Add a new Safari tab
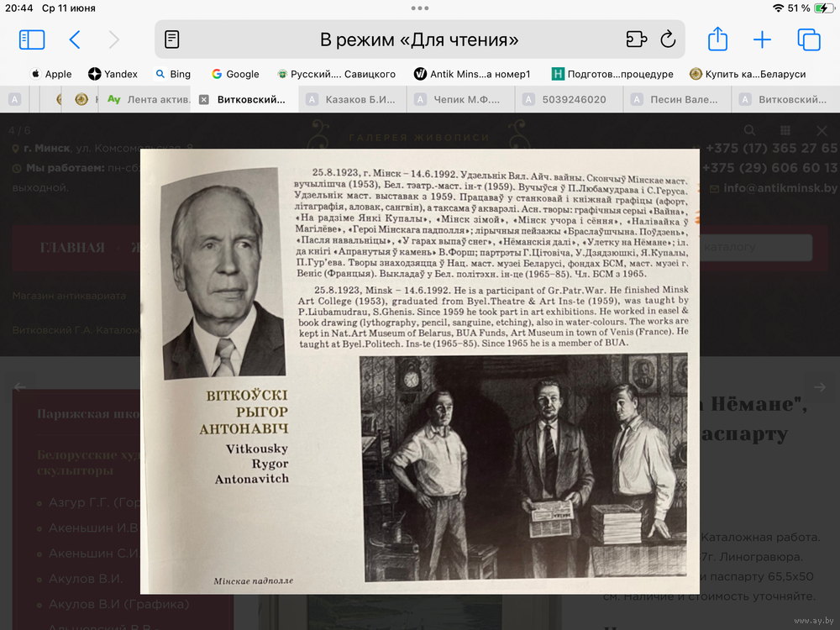This screenshot has width=840, height=630. coord(762,39)
